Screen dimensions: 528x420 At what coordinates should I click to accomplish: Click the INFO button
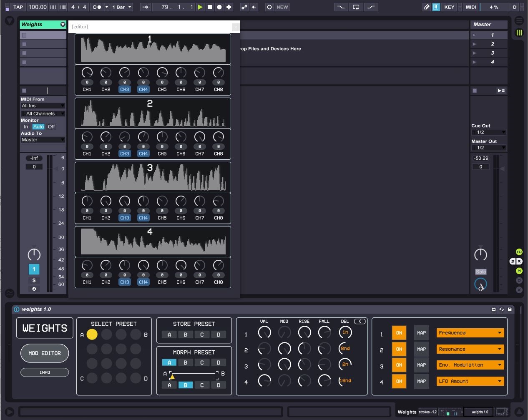point(45,372)
